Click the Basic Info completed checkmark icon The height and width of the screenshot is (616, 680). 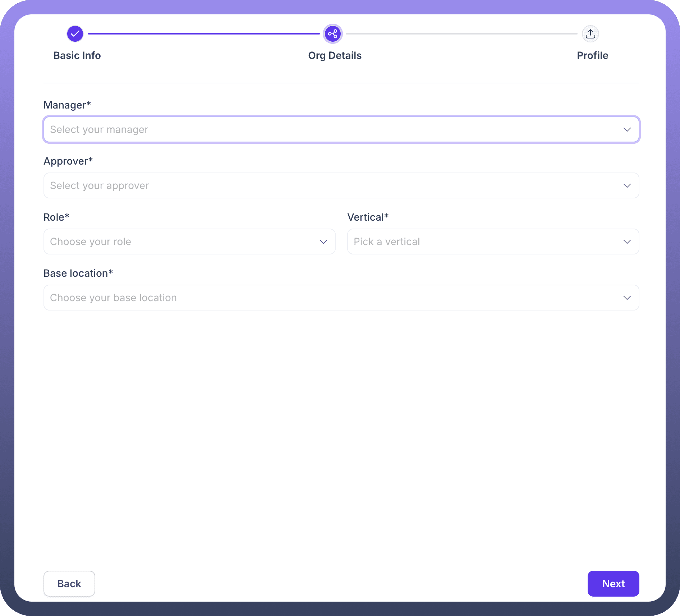point(75,34)
